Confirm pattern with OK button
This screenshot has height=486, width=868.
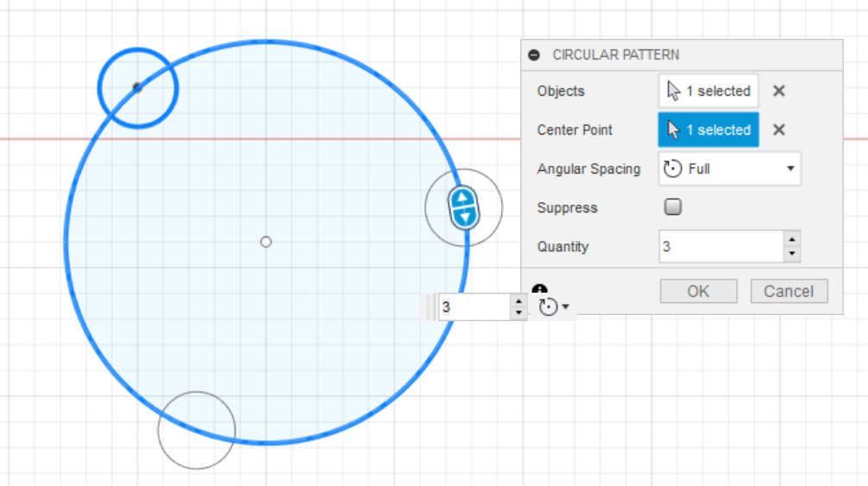click(x=699, y=291)
